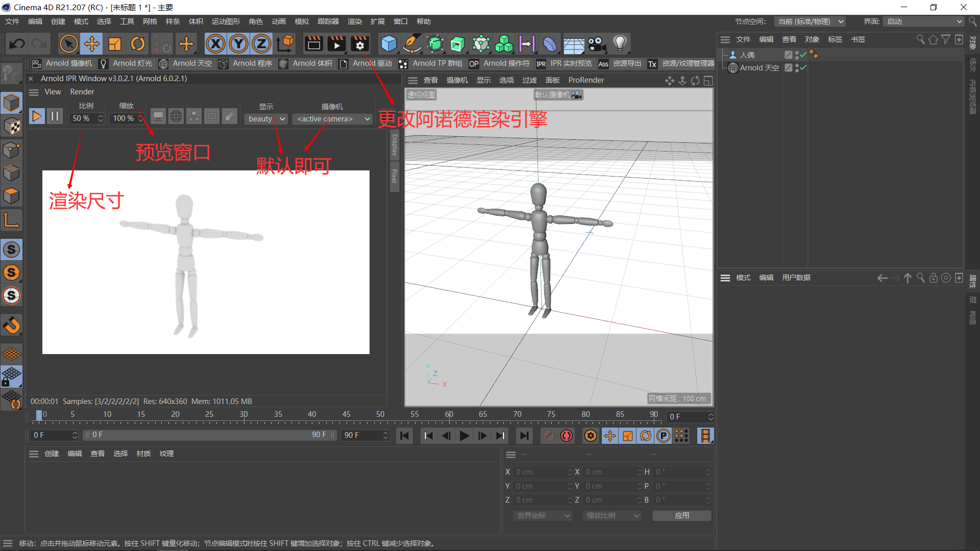This screenshot has width=980, height=551.
Task: Open the Render menu in IPR window
Action: coord(82,92)
